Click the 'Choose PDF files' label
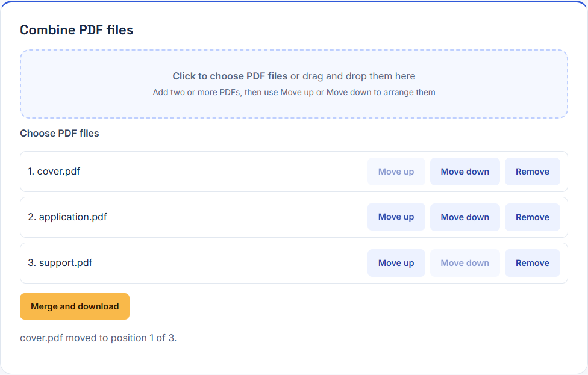The width and height of the screenshot is (588, 375). pos(59,134)
